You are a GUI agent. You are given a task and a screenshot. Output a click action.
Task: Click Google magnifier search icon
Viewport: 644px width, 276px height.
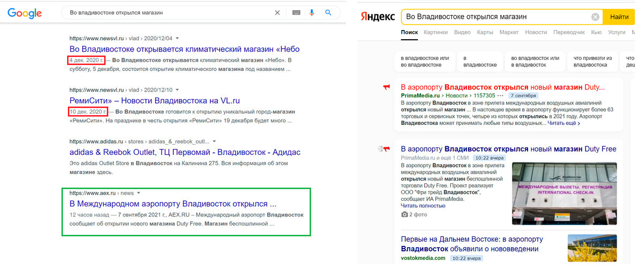click(328, 12)
